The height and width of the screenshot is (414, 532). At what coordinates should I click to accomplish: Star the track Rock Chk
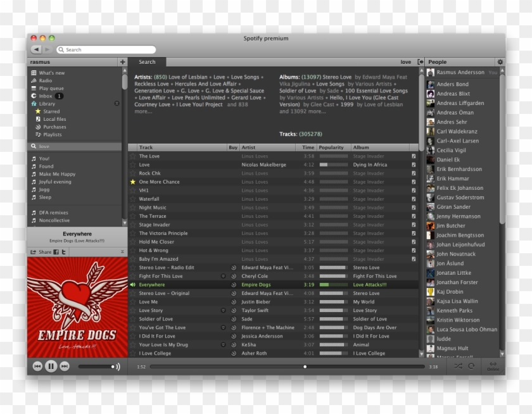[132, 173]
